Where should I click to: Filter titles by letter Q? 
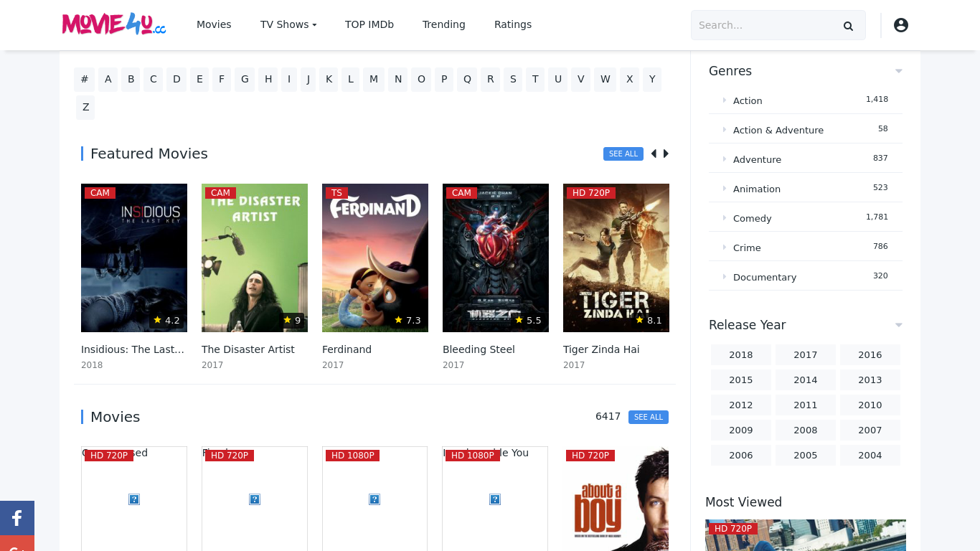tap(467, 80)
